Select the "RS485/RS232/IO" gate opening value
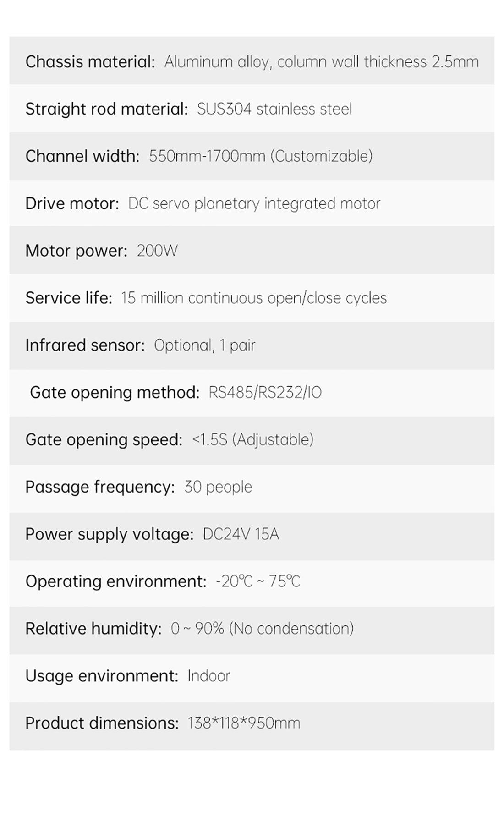The width and height of the screenshot is (504, 822). pos(265,392)
